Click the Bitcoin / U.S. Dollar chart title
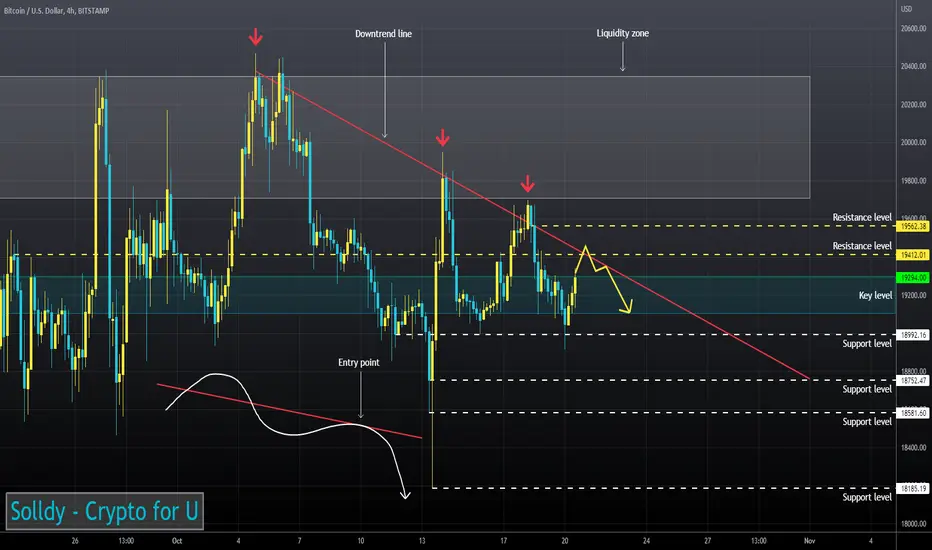This screenshot has width=932, height=550. (56, 11)
